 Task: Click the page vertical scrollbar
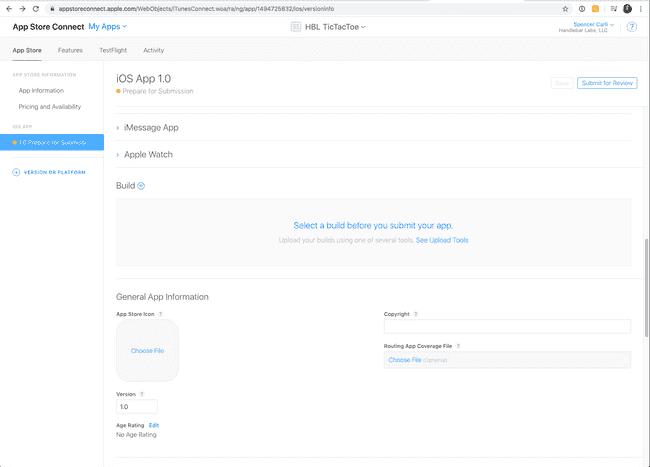click(647, 288)
